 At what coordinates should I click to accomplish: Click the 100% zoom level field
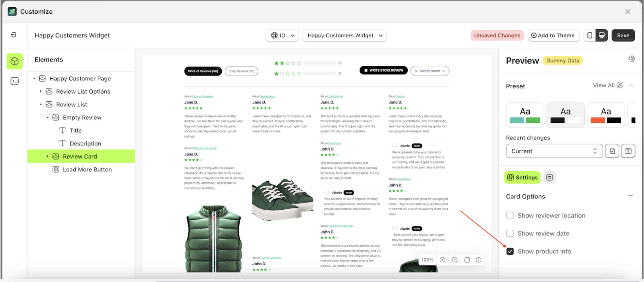tap(427, 260)
